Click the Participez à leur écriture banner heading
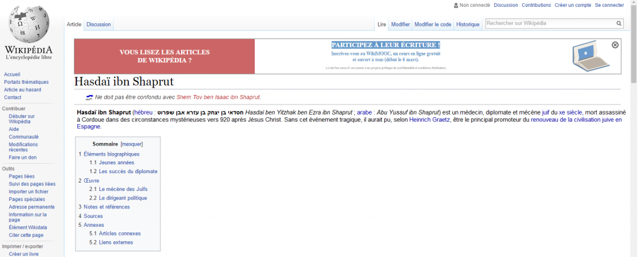The width and height of the screenshot is (644, 257). pos(386,45)
